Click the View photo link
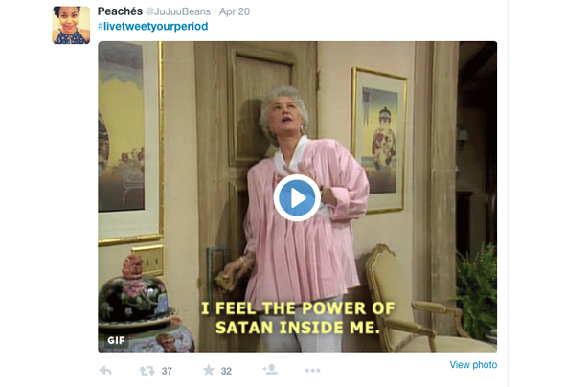 tap(473, 365)
